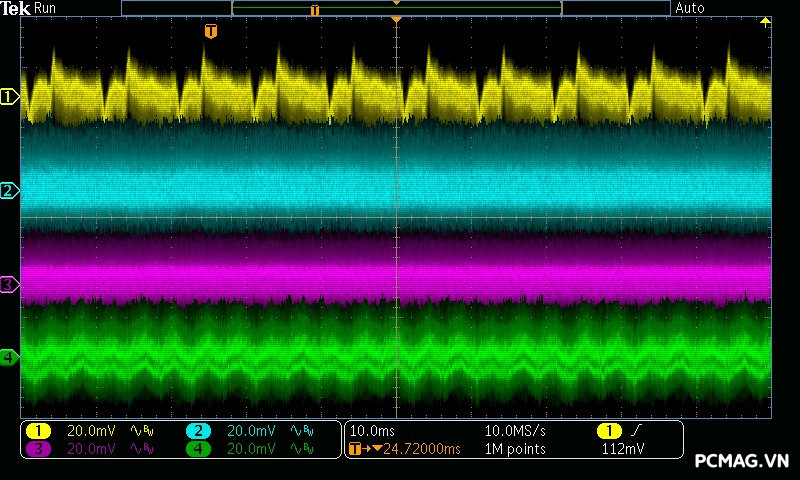Click the yellow trigger level arrow at right edge
Screen dimensions: 800x480
[x=766, y=22]
